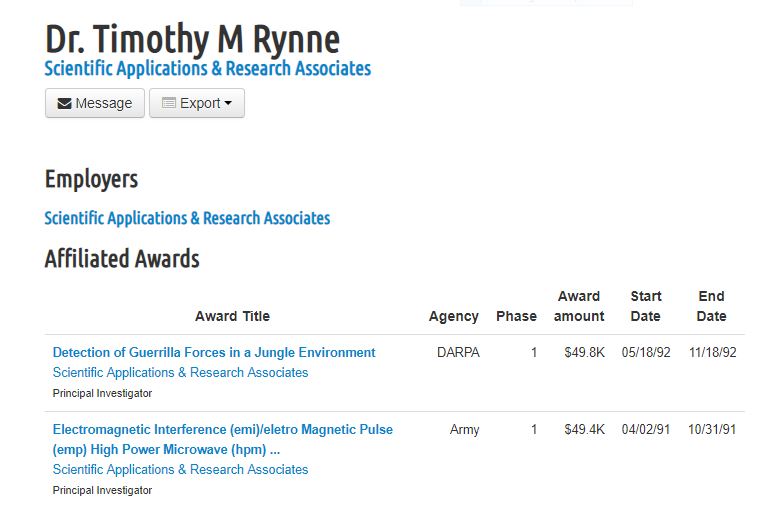Click the Affiliated Awards heading

(122, 259)
